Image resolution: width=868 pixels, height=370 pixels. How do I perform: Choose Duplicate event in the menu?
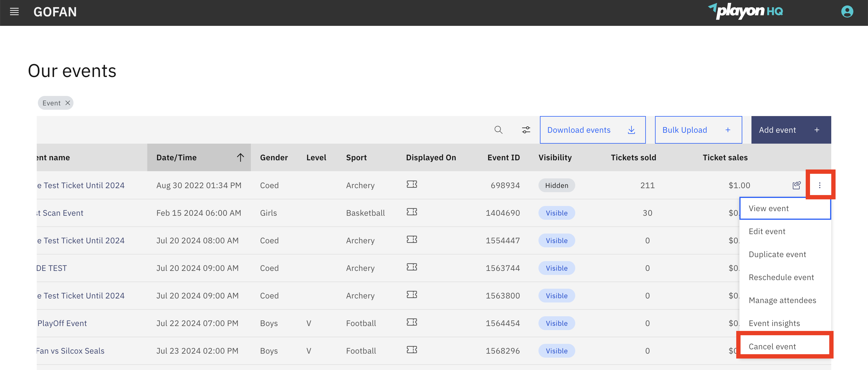click(x=785, y=254)
